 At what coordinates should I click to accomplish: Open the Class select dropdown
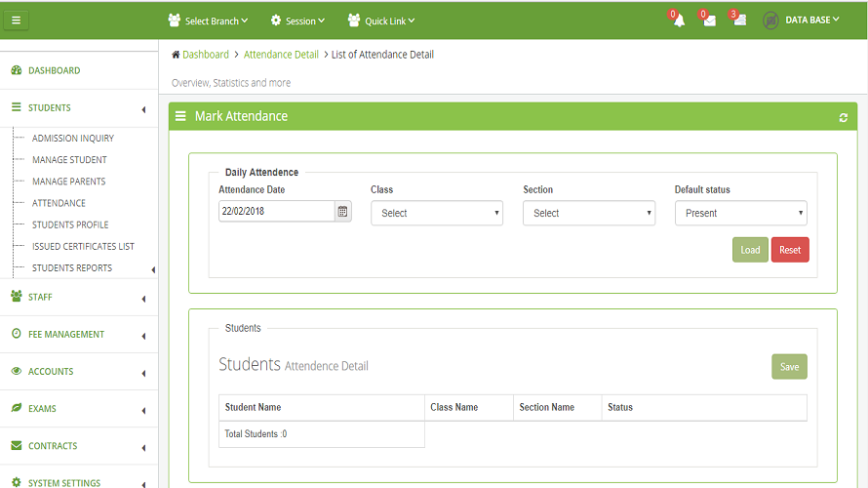pos(437,214)
